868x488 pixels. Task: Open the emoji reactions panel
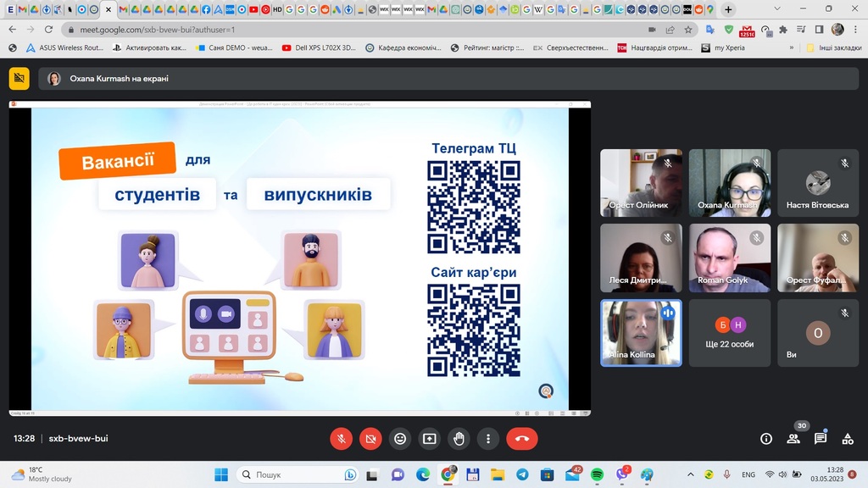(x=400, y=439)
